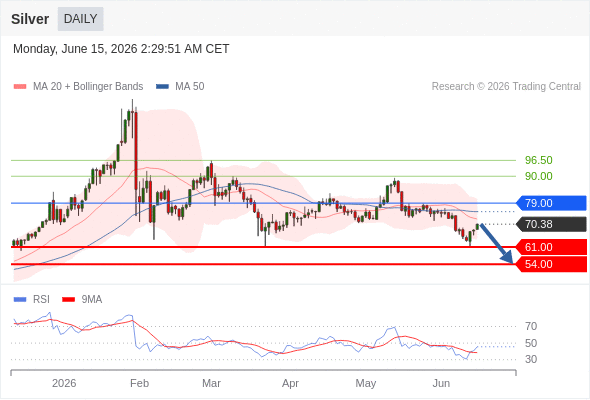This screenshot has height=400, width=590.
Task: Click the 54.00 support price tag
Action: pos(551,264)
